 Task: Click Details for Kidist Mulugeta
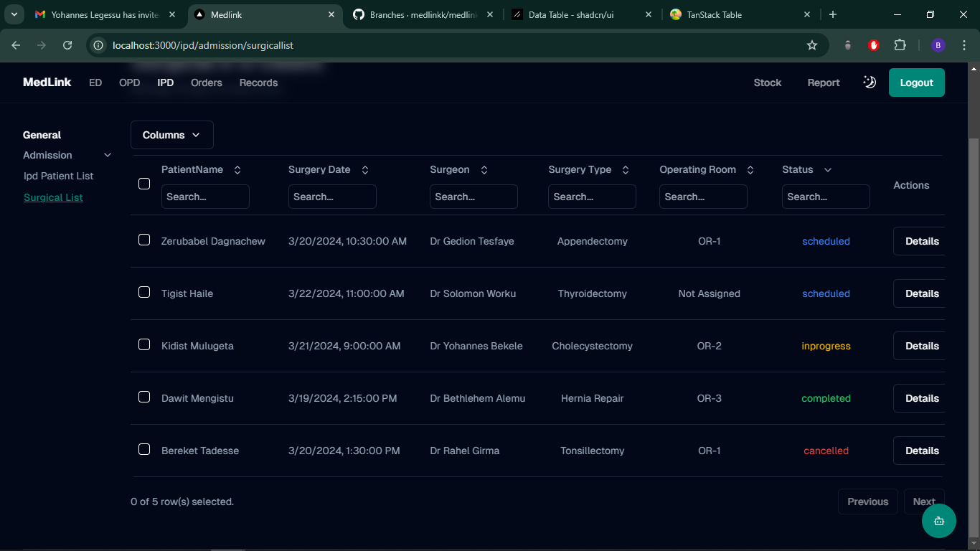point(921,346)
